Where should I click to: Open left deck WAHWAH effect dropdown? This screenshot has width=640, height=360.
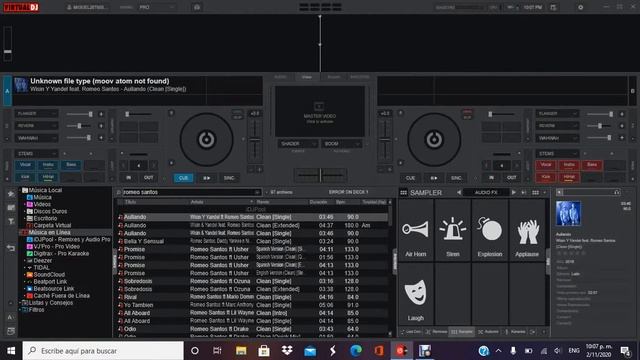click(36, 138)
